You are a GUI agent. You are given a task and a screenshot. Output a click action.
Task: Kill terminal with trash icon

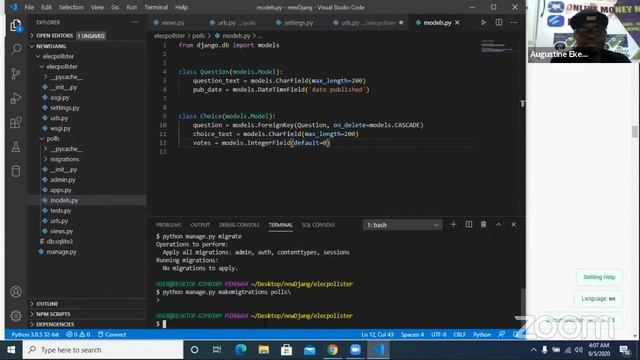pyautogui.click(x=483, y=224)
